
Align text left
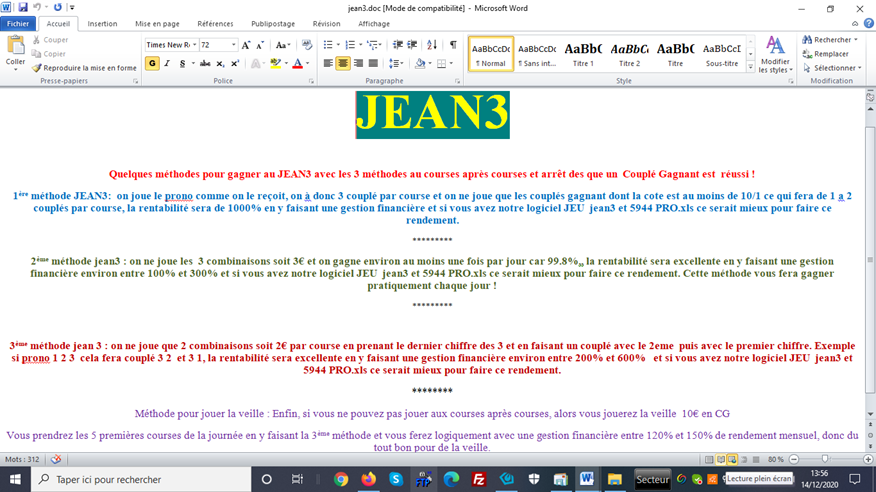click(328, 63)
